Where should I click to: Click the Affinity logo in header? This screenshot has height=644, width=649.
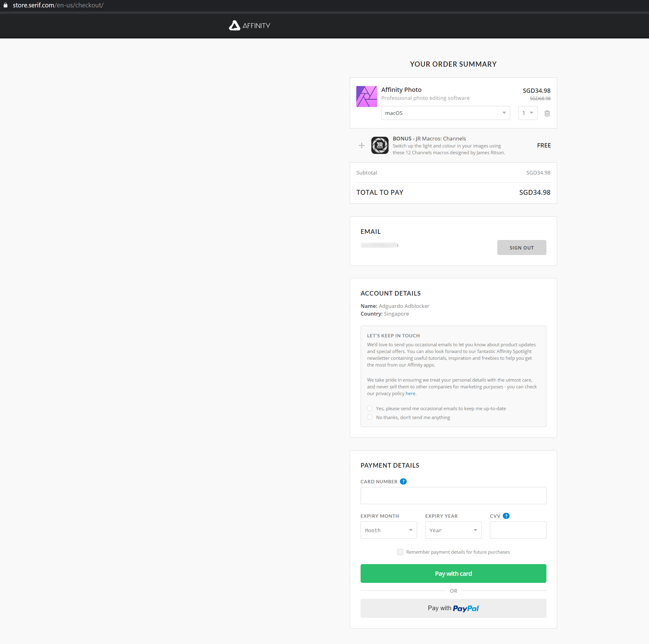click(x=249, y=26)
